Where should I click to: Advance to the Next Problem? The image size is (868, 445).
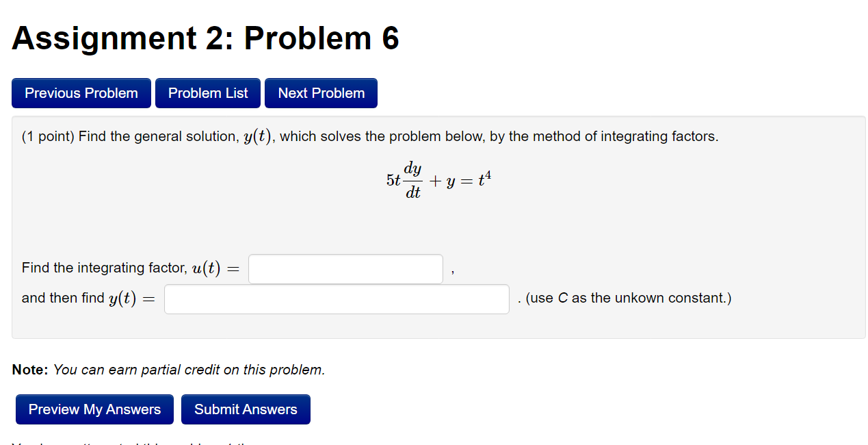320,92
